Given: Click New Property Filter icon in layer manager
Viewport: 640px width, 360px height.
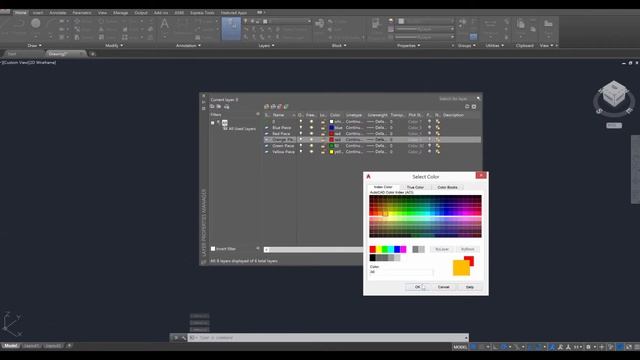Looking at the screenshot, I should [x=212, y=107].
